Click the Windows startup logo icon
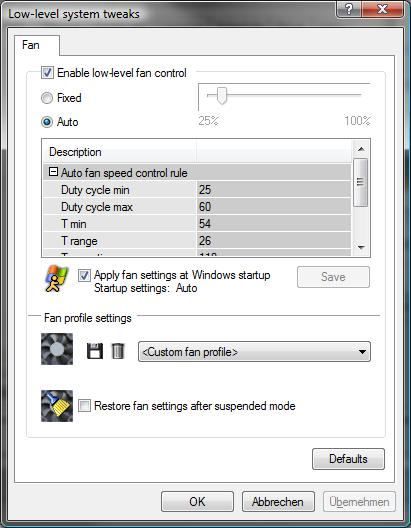Screen dimensions: 411x528 pos(57,278)
